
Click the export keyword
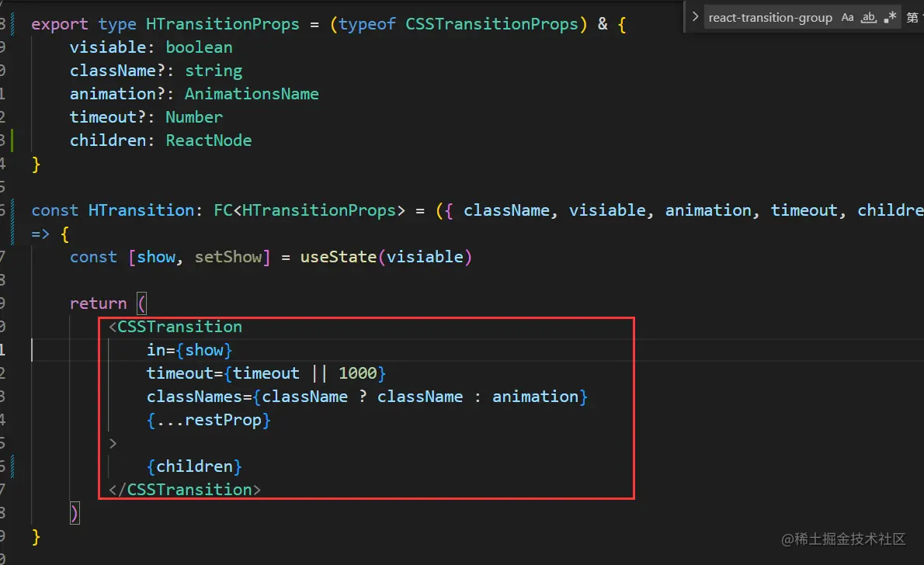[x=60, y=24]
